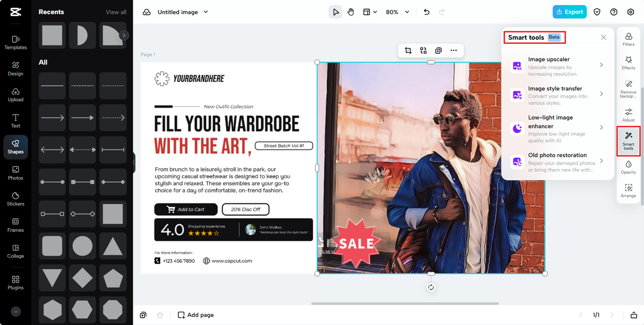
Task: Open the Collage panel
Action: 16,252
